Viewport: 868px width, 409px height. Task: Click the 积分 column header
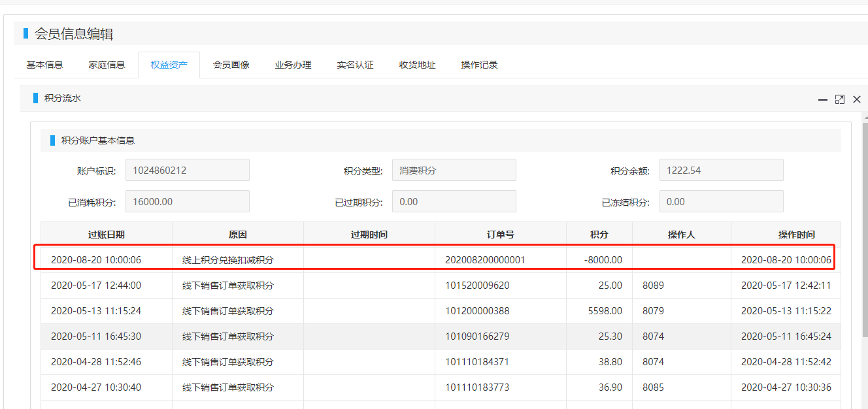[599, 235]
